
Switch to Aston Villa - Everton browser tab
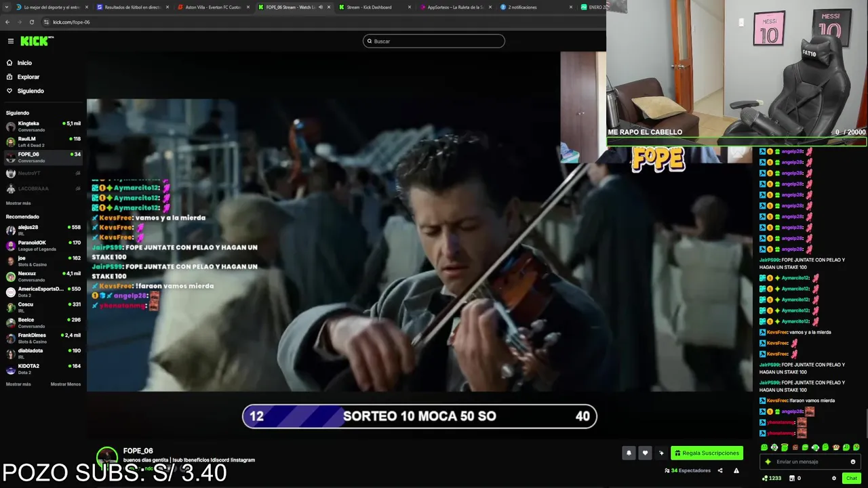click(213, 7)
